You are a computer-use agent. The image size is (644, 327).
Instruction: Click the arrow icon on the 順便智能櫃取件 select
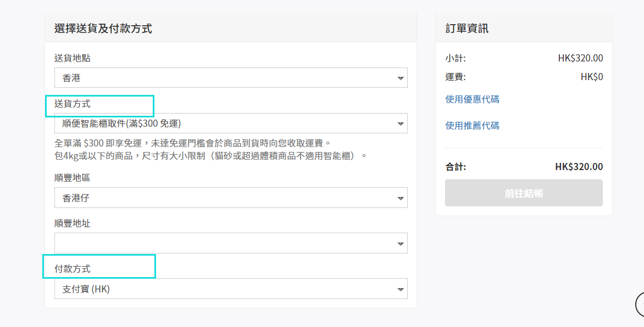point(401,125)
